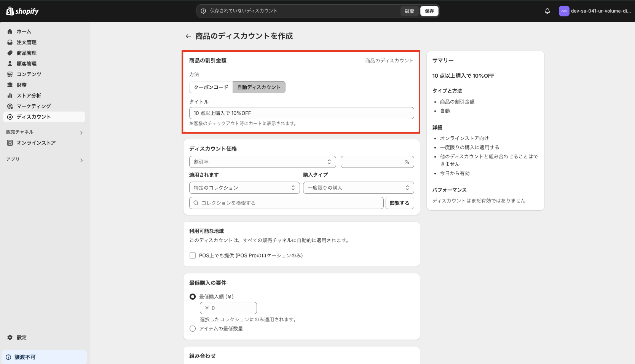Screen dimensions: 635x364
Task: Select マーケティング in the sidebar
Action: coord(34,106)
